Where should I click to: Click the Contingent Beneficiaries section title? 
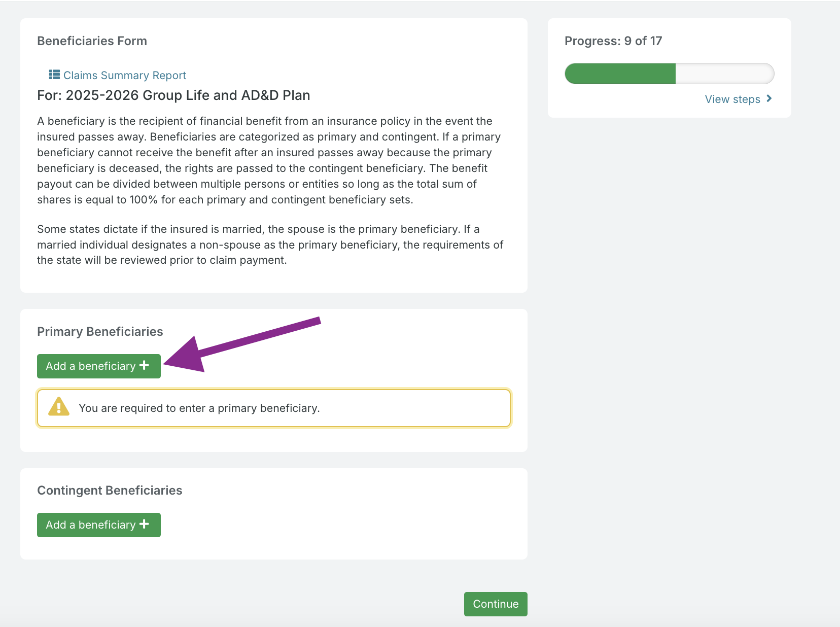coord(110,491)
